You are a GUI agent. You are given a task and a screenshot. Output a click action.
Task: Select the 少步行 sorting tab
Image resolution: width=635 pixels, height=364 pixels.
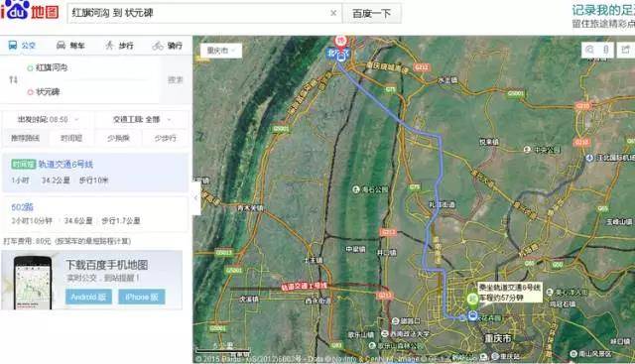[x=166, y=138]
